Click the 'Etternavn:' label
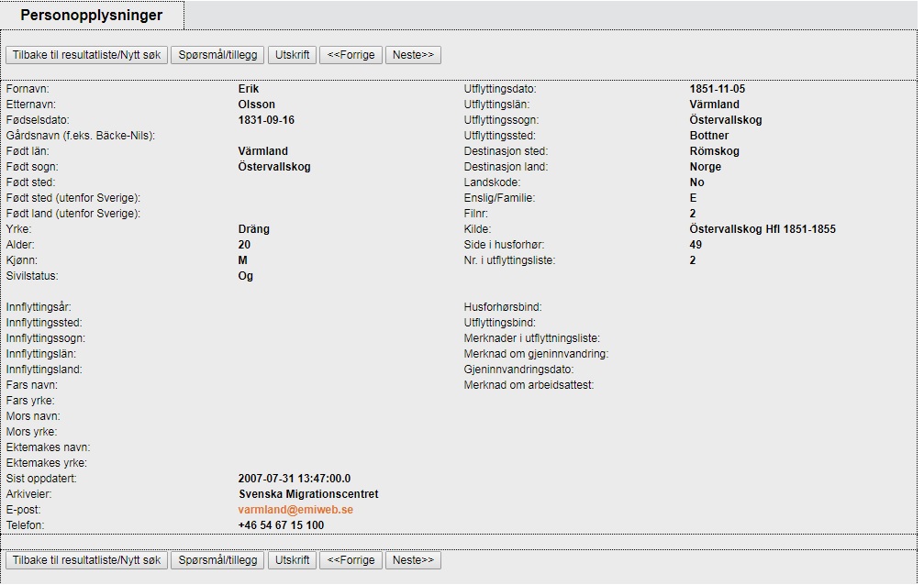Screen dimensions: 924x585 click(30, 105)
